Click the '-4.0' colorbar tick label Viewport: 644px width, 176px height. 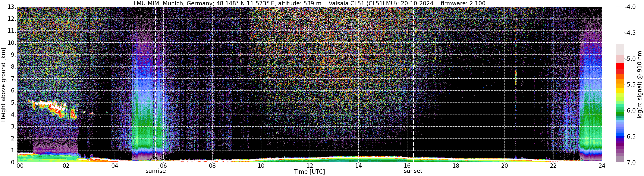click(x=630, y=7)
